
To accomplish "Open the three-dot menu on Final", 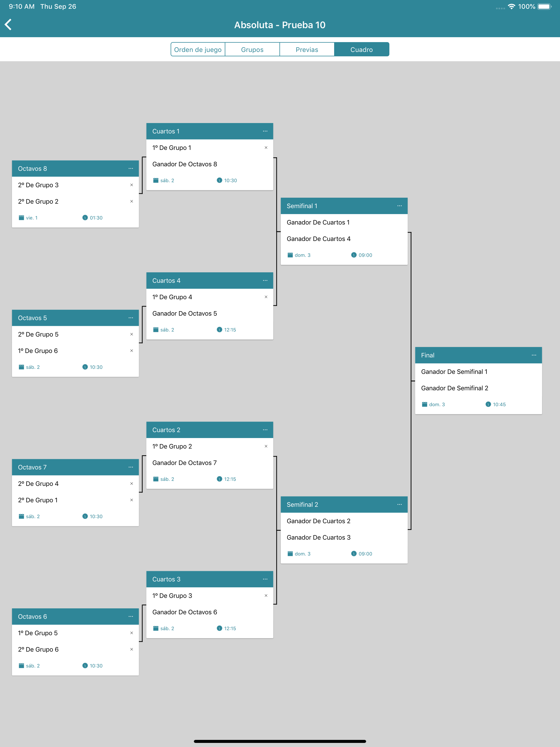I will [534, 355].
